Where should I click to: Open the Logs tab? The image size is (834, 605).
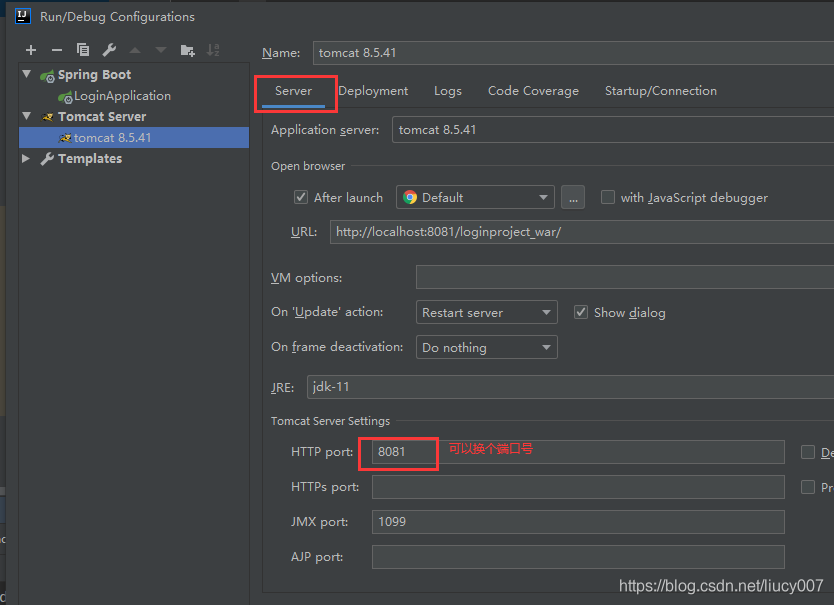tap(448, 91)
